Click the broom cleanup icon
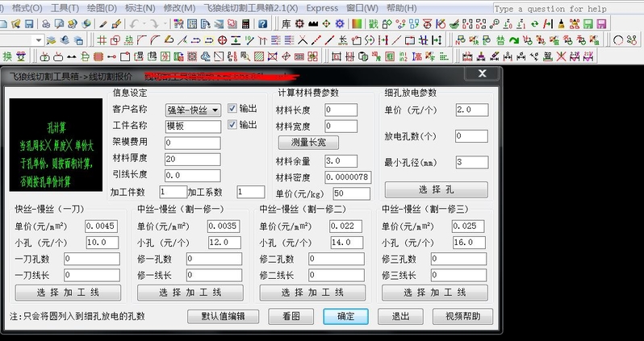Screen dimensions: 644x341 pyautogui.click(x=561, y=24)
